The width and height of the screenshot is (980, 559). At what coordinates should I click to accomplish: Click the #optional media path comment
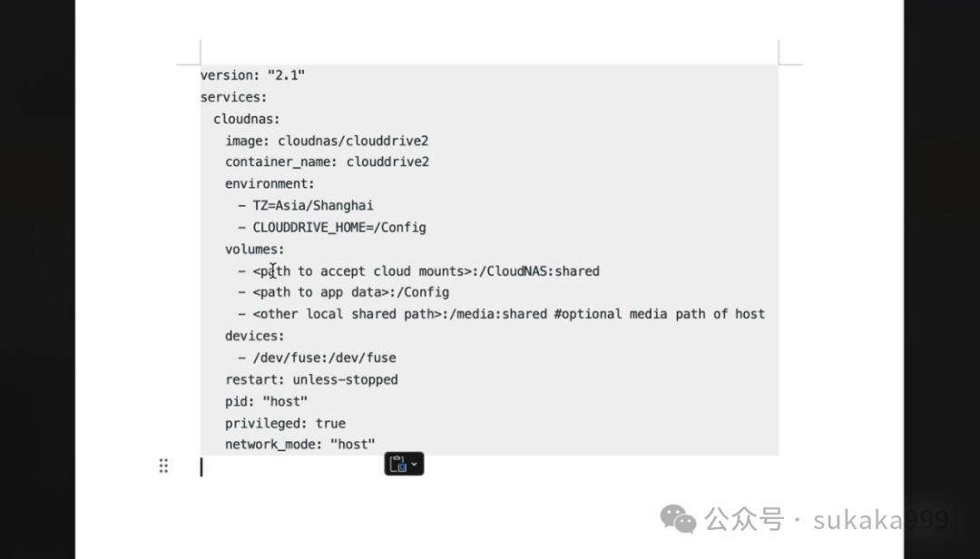(660, 314)
